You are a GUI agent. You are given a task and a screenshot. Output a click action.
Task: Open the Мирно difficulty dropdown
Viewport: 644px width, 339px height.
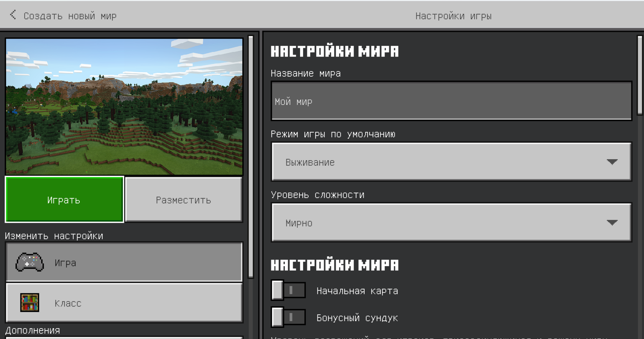click(451, 222)
